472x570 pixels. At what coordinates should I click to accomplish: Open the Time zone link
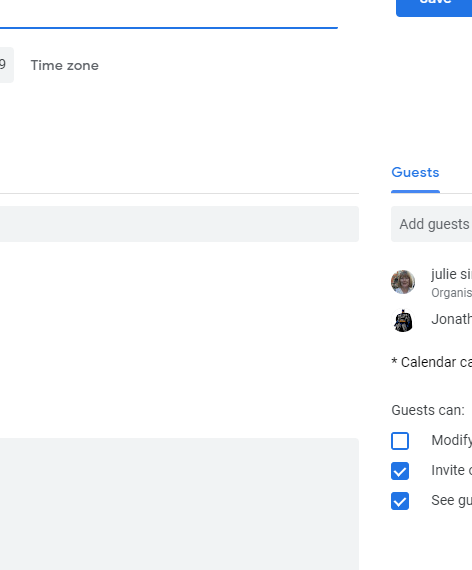(x=64, y=65)
